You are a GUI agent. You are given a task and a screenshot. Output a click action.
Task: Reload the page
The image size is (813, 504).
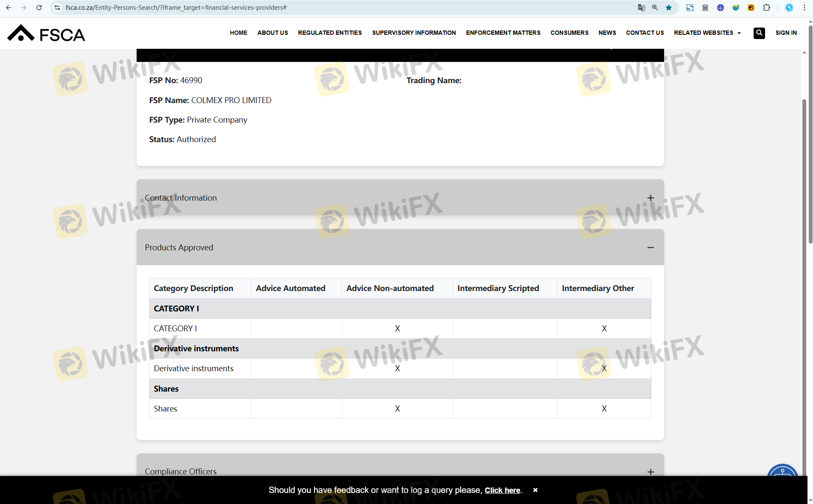click(39, 8)
